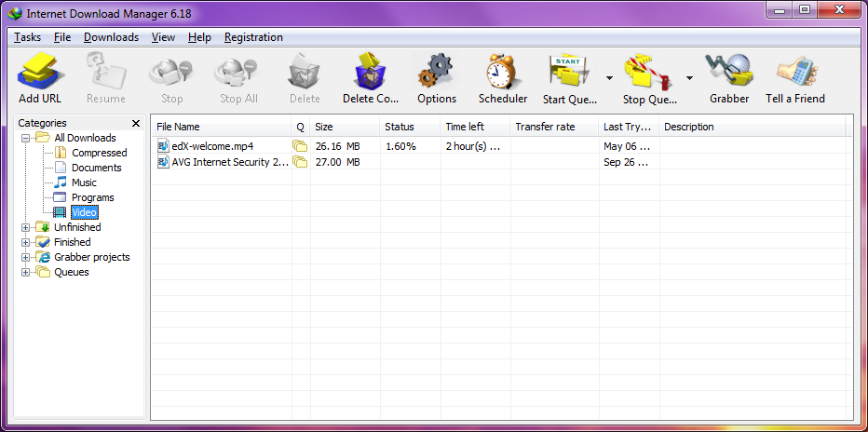The image size is (868, 432).
Task: Expand the Queues tree node
Action: click(25, 272)
